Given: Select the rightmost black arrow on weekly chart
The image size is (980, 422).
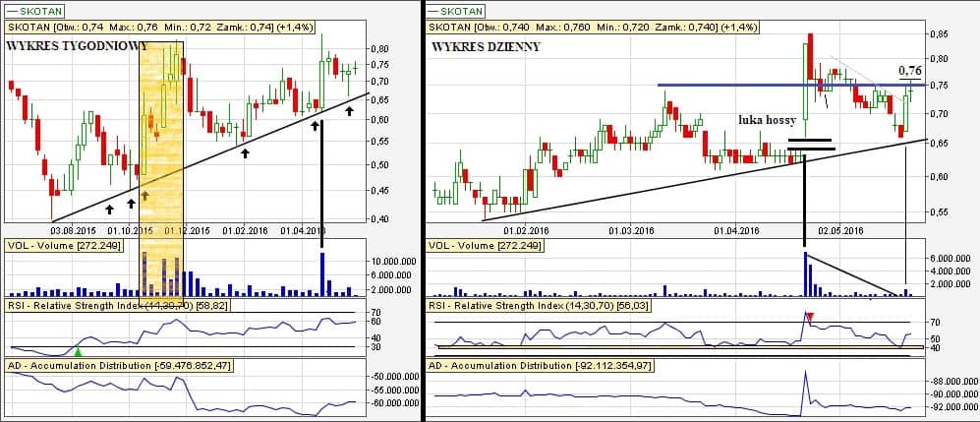Looking at the screenshot, I should (x=349, y=111).
